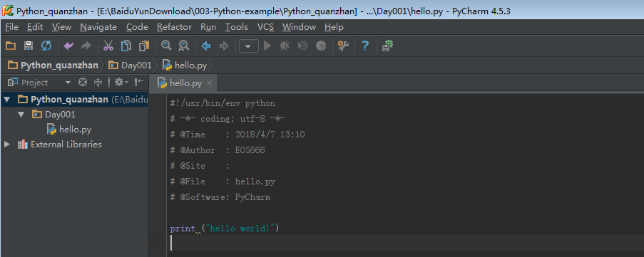
Task: Click the Save All floppy icon
Action: pyautogui.click(x=29, y=46)
